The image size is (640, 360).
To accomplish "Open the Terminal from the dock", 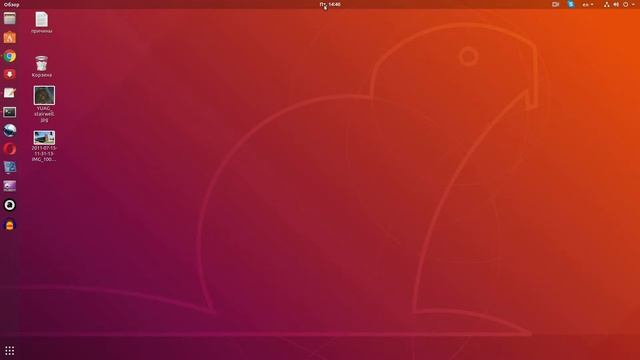I will point(10,112).
